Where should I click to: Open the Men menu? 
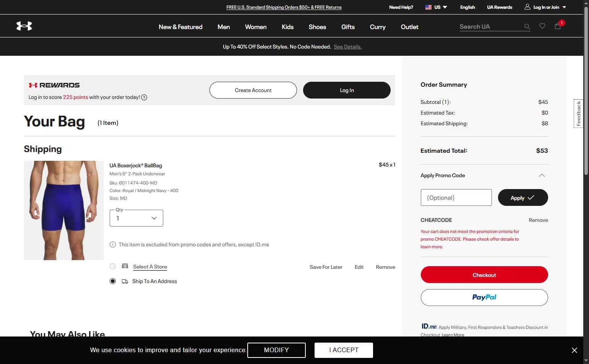tap(224, 27)
